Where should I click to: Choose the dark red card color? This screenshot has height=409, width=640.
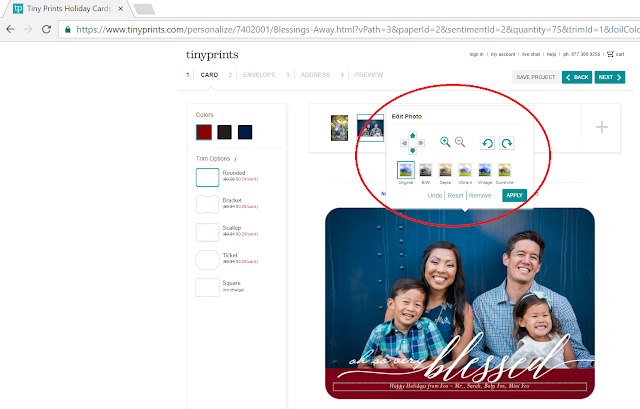tap(204, 132)
